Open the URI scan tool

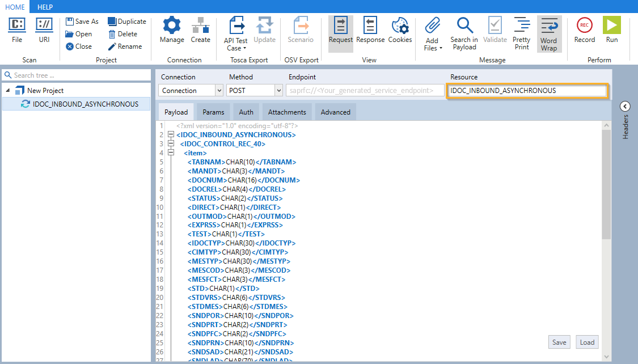[44, 26]
